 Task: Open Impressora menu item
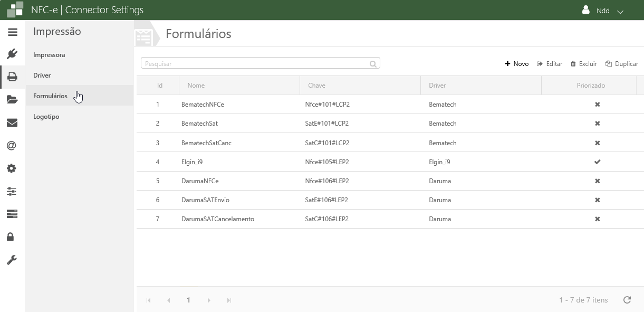(49, 55)
